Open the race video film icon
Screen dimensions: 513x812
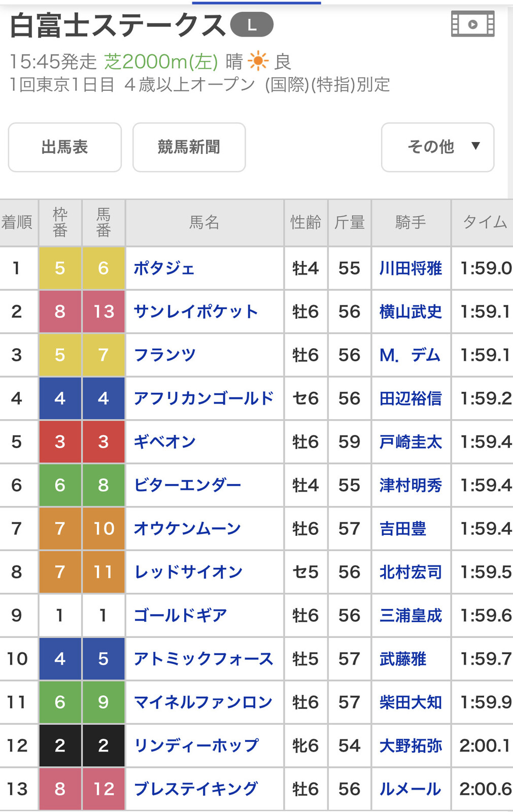tap(472, 24)
